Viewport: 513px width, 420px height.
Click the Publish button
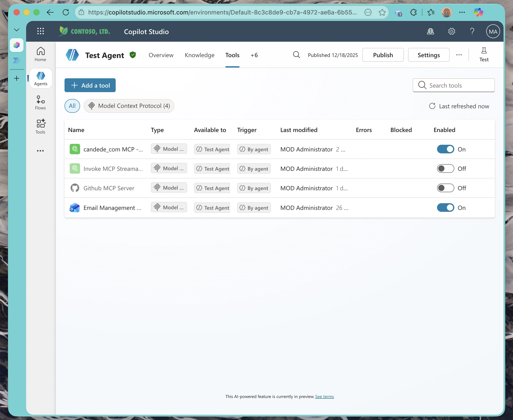(383, 55)
